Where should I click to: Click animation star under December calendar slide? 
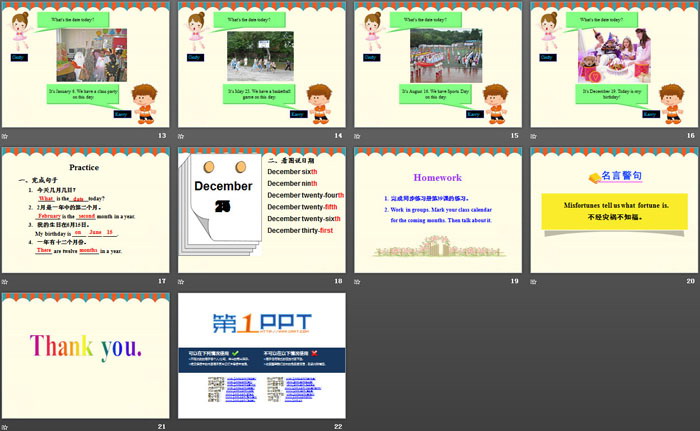pos(182,282)
